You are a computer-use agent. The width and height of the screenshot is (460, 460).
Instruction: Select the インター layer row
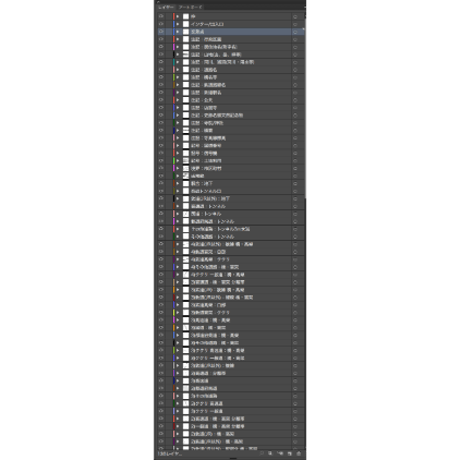click(x=230, y=24)
